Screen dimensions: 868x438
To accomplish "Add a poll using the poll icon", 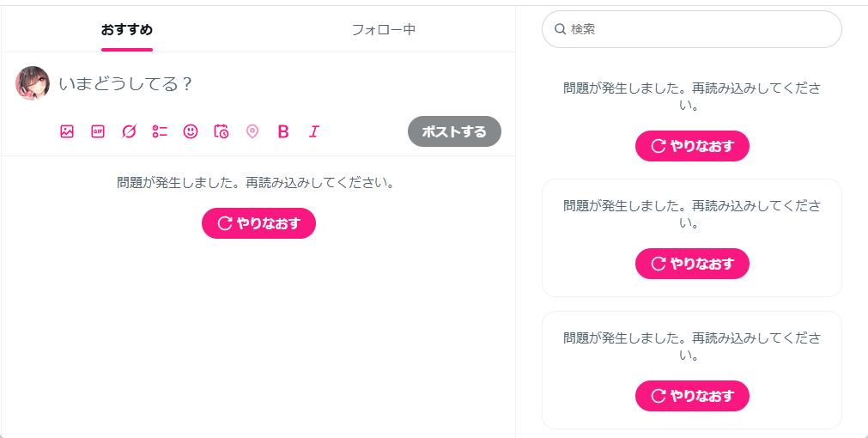I will (160, 131).
